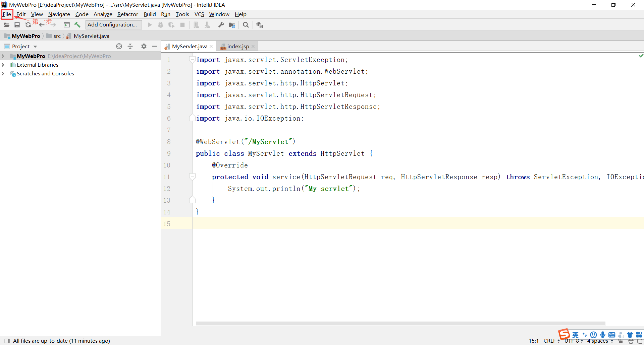This screenshot has width=644, height=345.
Task: Click the Collapse All icon in Project panel
Action: click(x=130, y=46)
